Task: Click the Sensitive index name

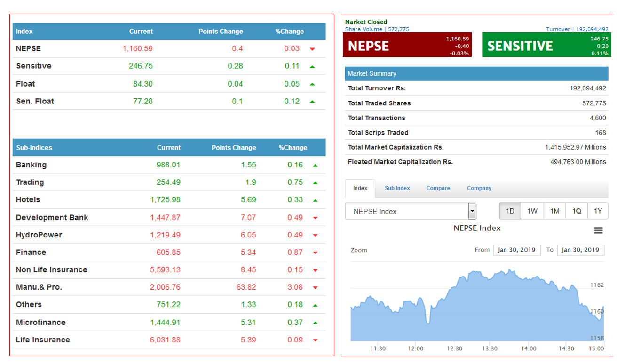Action: click(34, 66)
